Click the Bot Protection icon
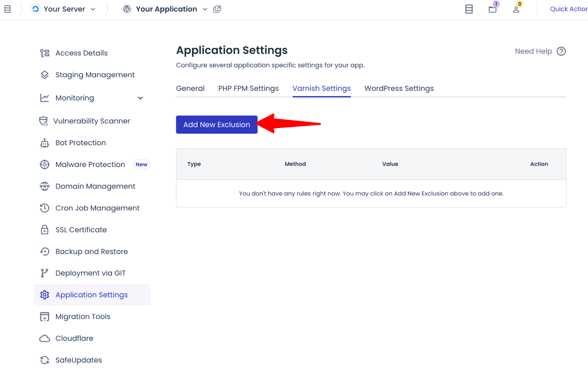 pyautogui.click(x=44, y=142)
